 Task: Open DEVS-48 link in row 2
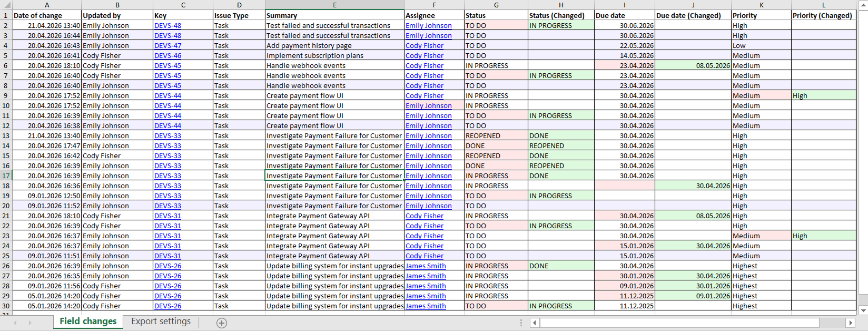[x=167, y=25]
